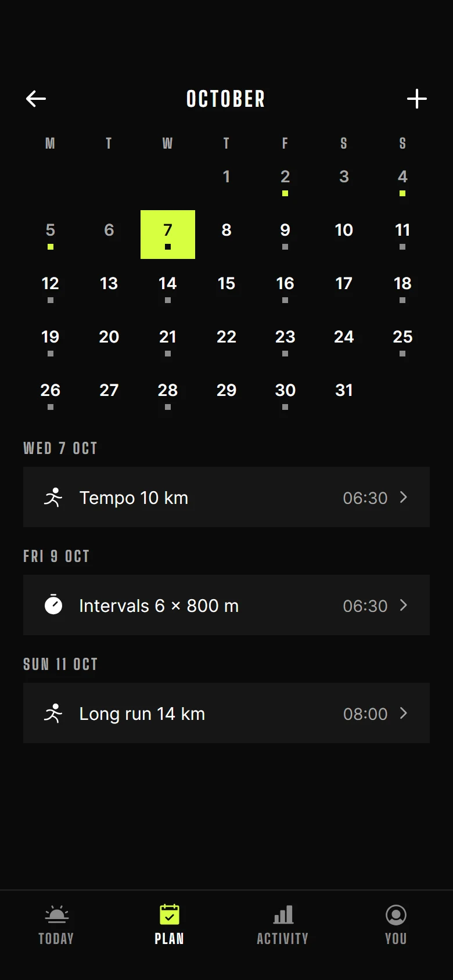Click the running figure icon beside Tempo 10 km
Viewport: 453px width, 980px height.
pos(53,498)
